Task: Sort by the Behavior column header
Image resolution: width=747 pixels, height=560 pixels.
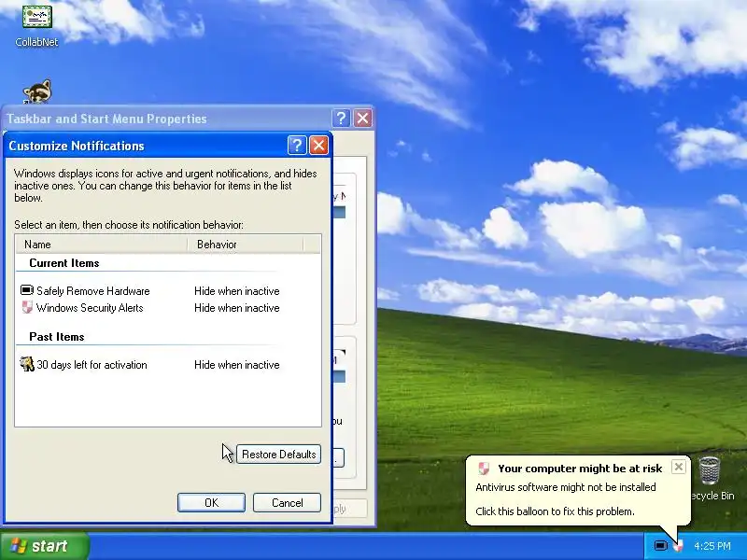Action: click(x=245, y=245)
